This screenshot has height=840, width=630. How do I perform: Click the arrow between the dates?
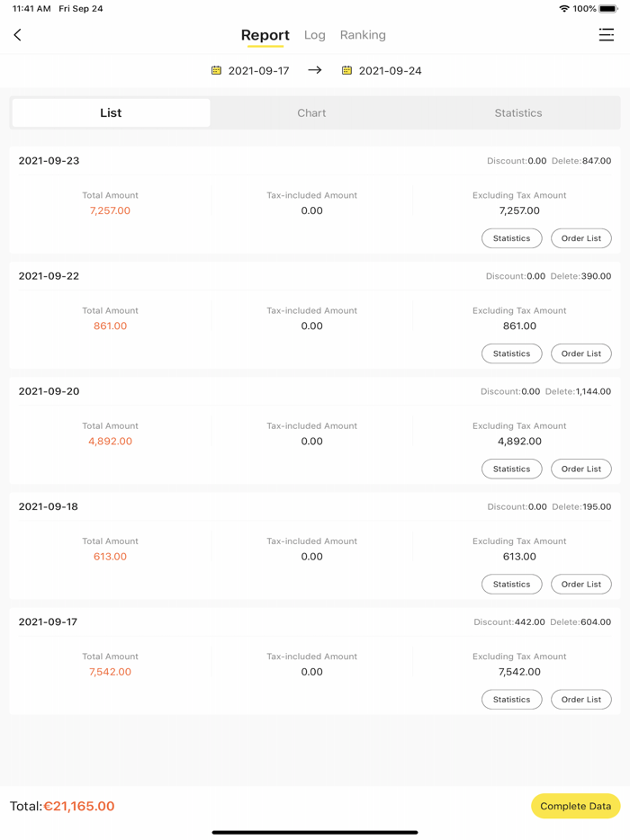point(314,70)
